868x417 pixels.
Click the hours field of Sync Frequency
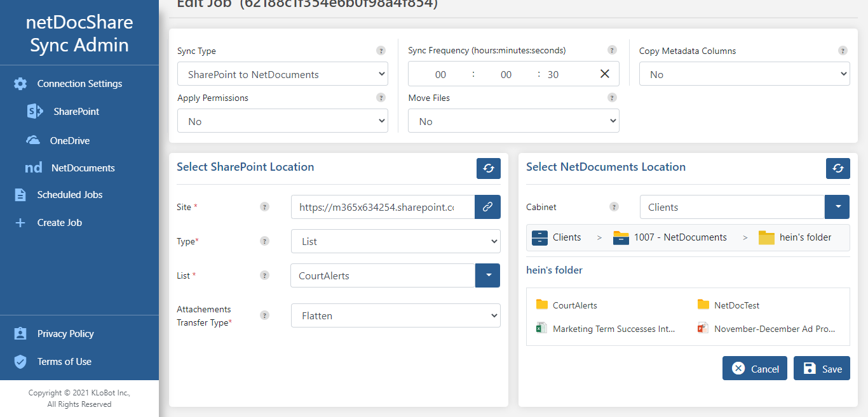(440, 74)
